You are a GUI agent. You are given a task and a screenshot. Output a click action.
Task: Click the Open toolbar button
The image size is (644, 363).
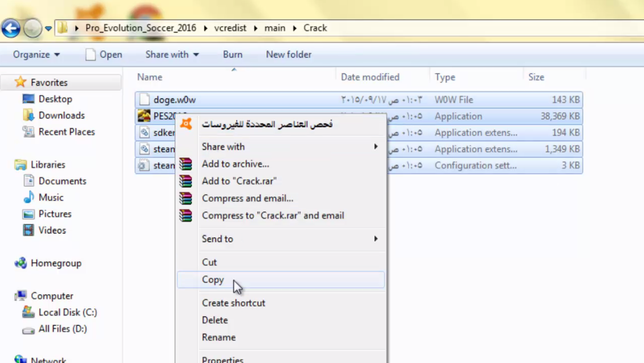click(104, 55)
